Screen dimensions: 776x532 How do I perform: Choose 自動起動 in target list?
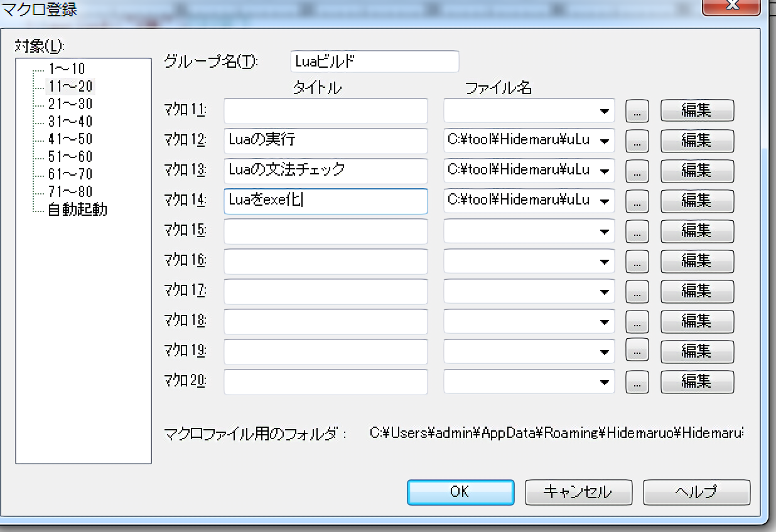[77, 210]
